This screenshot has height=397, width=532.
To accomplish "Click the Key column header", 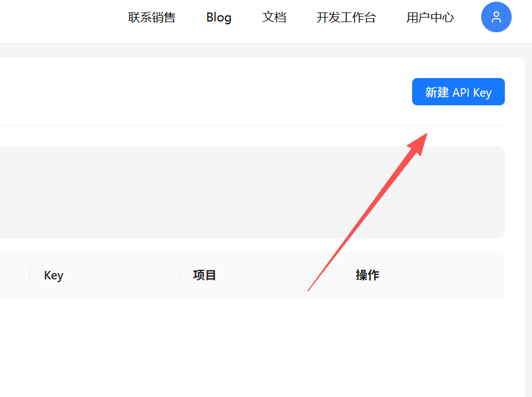I will [x=53, y=275].
